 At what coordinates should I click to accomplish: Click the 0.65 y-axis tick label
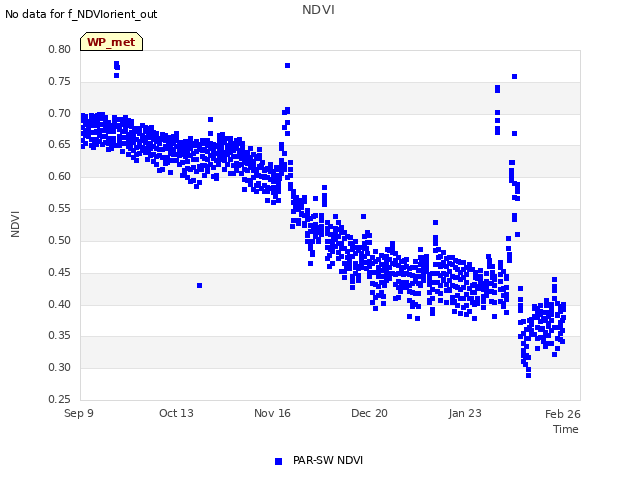coord(60,144)
